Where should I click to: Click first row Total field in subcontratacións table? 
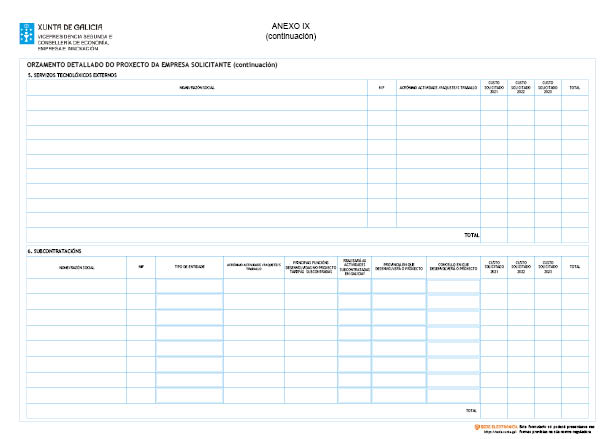click(574, 286)
